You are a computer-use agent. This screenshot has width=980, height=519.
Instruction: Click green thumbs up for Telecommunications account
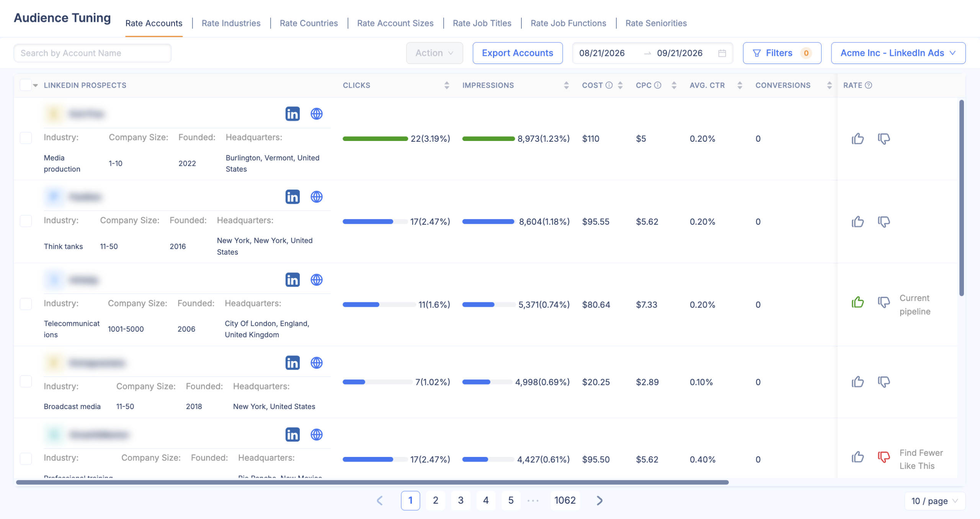pyautogui.click(x=857, y=303)
